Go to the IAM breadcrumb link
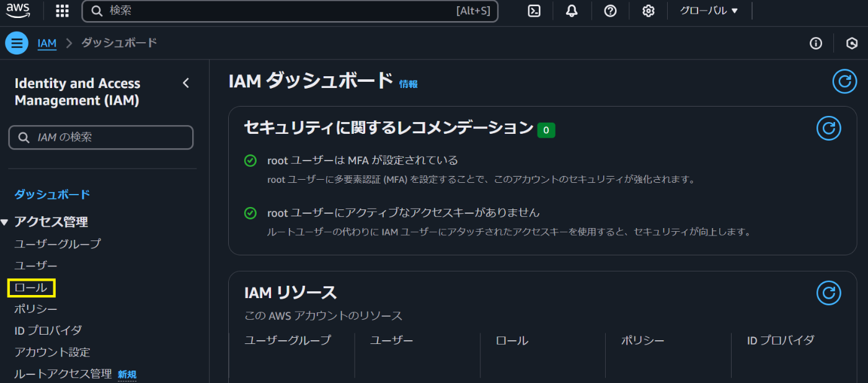868x383 pixels. tap(47, 43)
